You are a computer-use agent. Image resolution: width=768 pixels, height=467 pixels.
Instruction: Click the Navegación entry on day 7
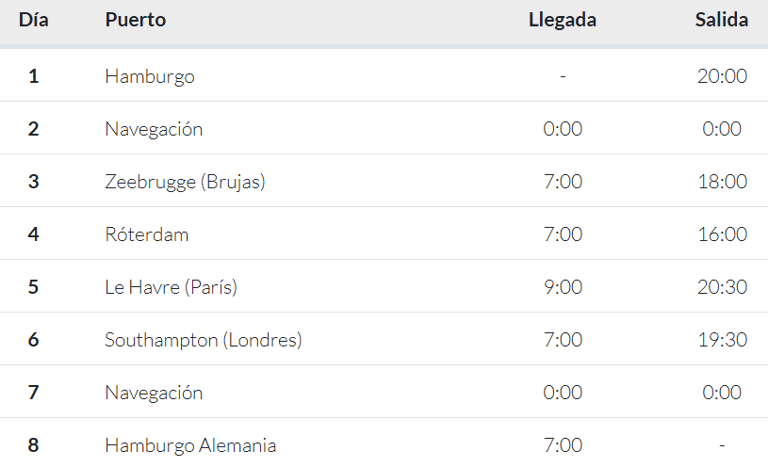pyautogui.click(x=153, y=393)
